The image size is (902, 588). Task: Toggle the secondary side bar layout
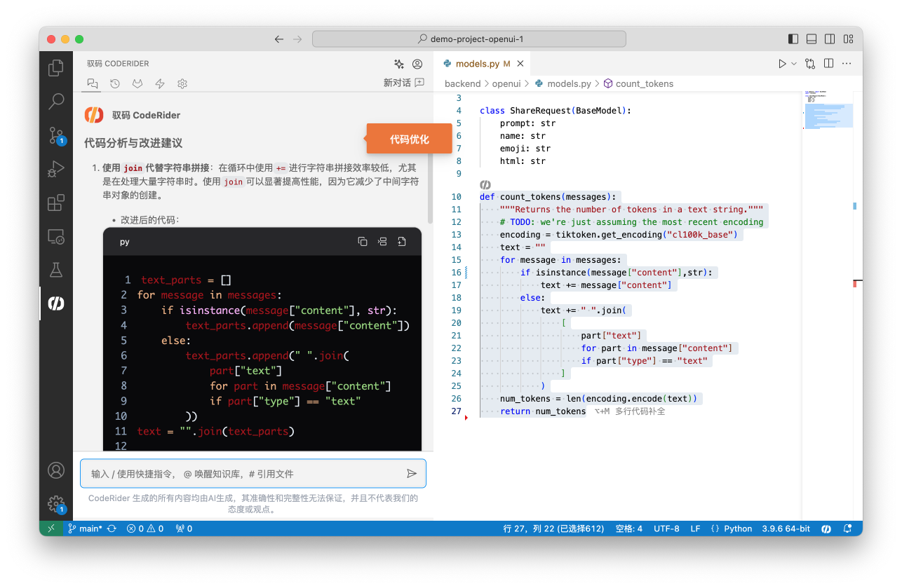click(x=830, y=39)
